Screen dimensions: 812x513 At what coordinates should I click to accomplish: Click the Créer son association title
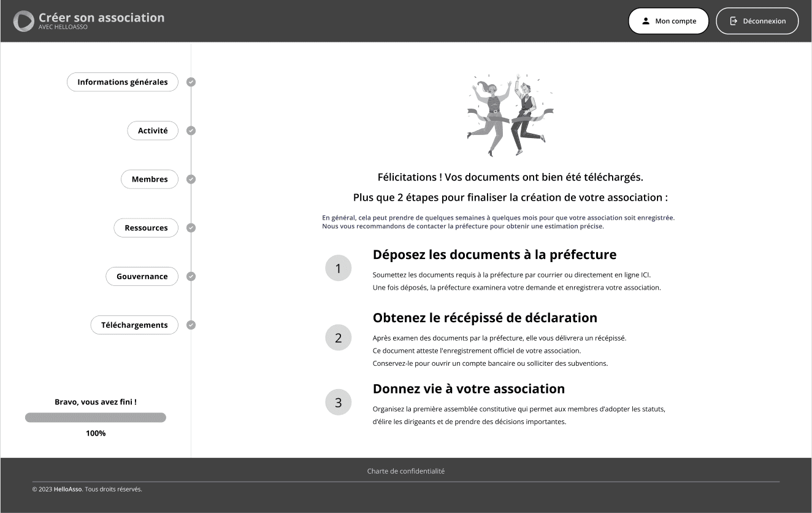102,17
